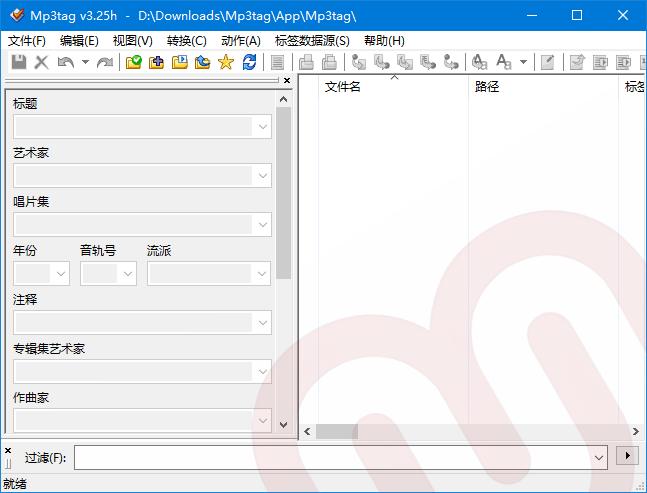Open arrow dropdown next to Actions icons
Image resolution: width=647 pixels, height=493 pixels.
pyautogui.click(x=523, y=62)
